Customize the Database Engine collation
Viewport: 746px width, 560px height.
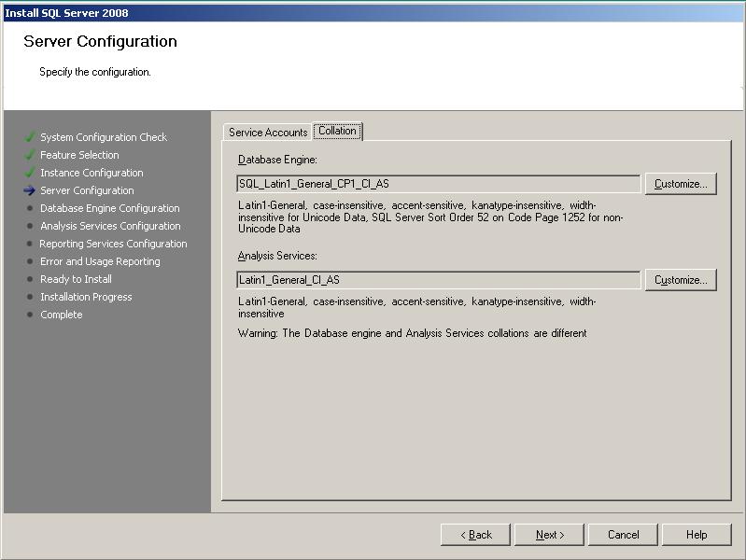[x=681, y=184]
